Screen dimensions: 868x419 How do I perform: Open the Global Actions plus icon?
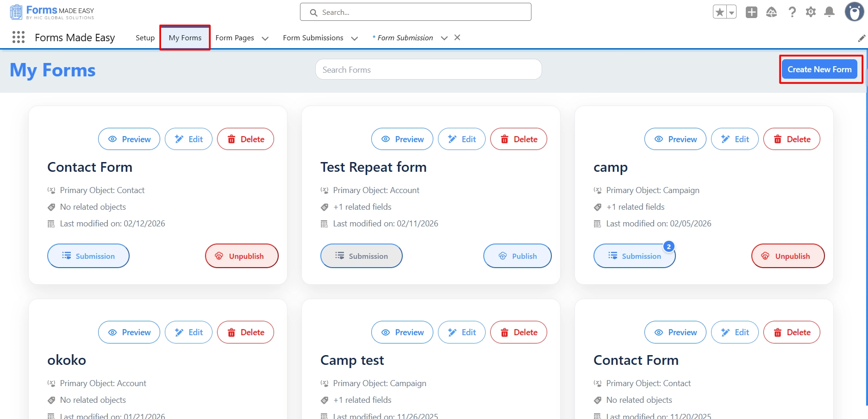pyautogui.click(x=751, y=12)
